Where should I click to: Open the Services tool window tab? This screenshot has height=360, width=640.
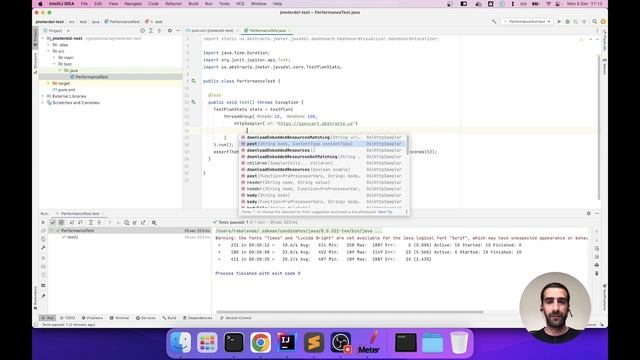pyautogui.click(x=146, y=318)
